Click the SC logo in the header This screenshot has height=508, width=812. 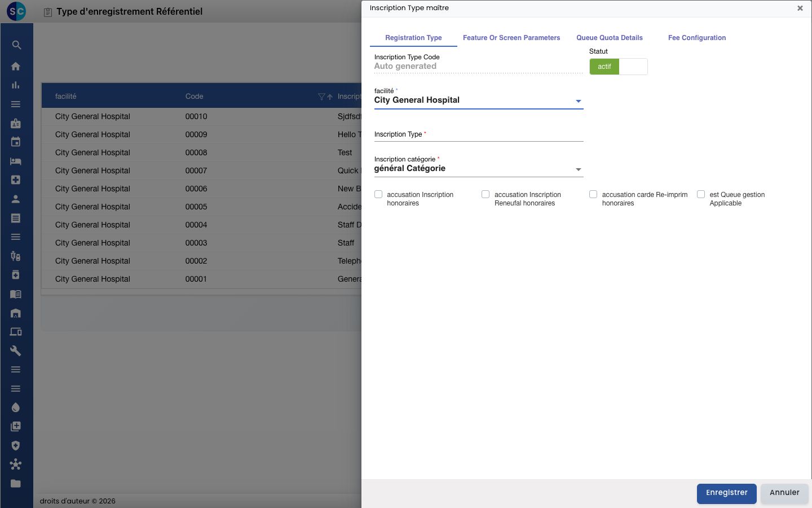tap(16, 11)
